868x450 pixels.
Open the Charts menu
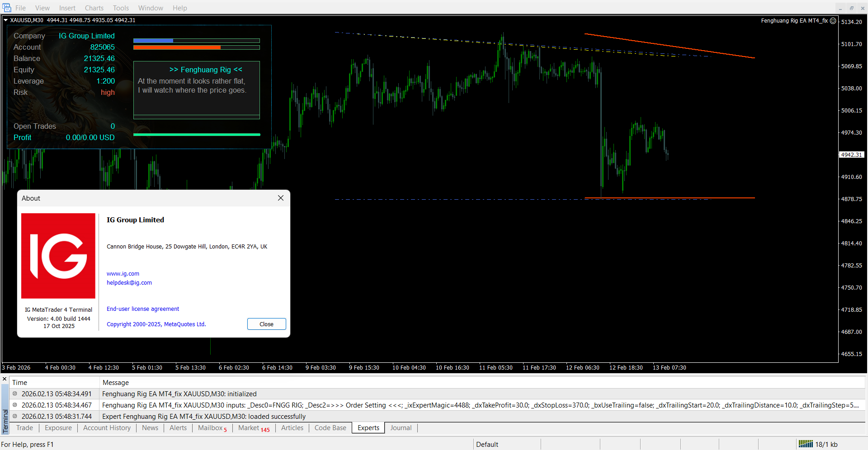click(x=94, y=8)
